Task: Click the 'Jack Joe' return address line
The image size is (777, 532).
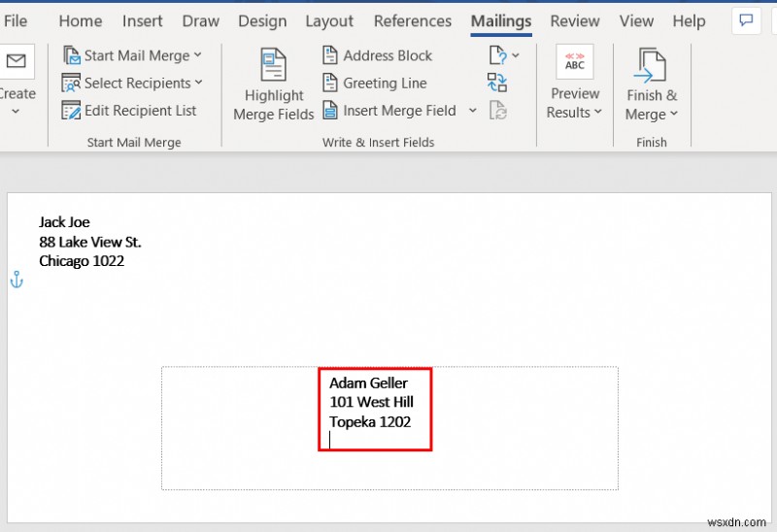Action: tap(64, 222)
